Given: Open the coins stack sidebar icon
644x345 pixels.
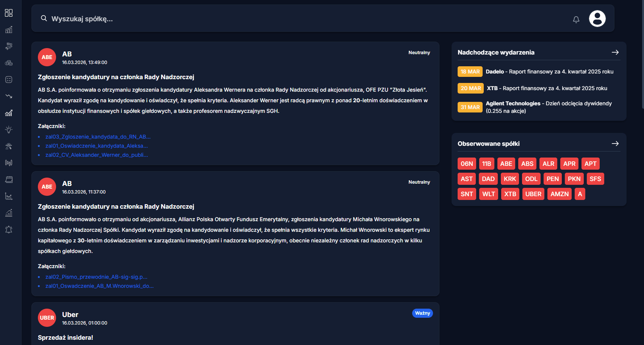Looking at the screenshot, I should pos(9,63).
